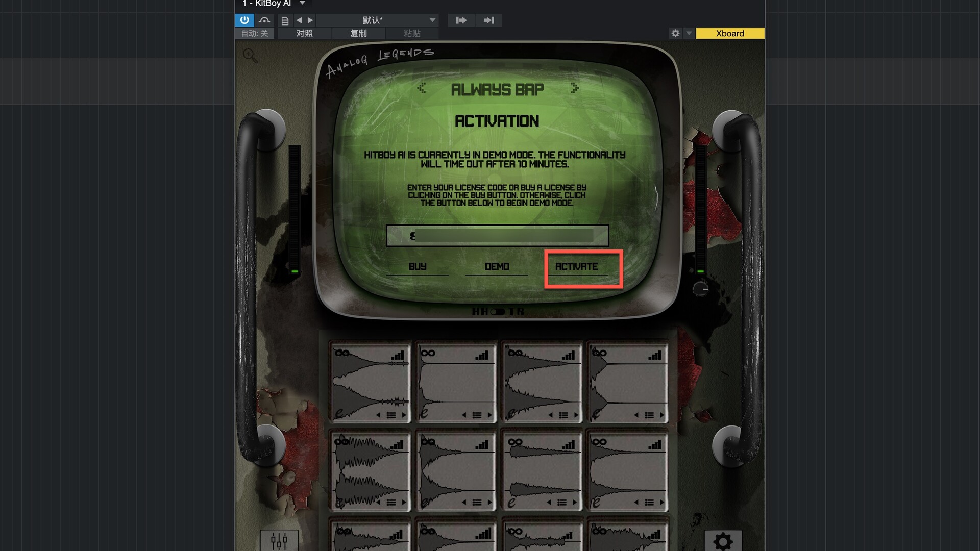Select next sample on top-row first pad
The width and height of the screenshot is (980, 551).
pyautogui.click(x=404, y=415)
